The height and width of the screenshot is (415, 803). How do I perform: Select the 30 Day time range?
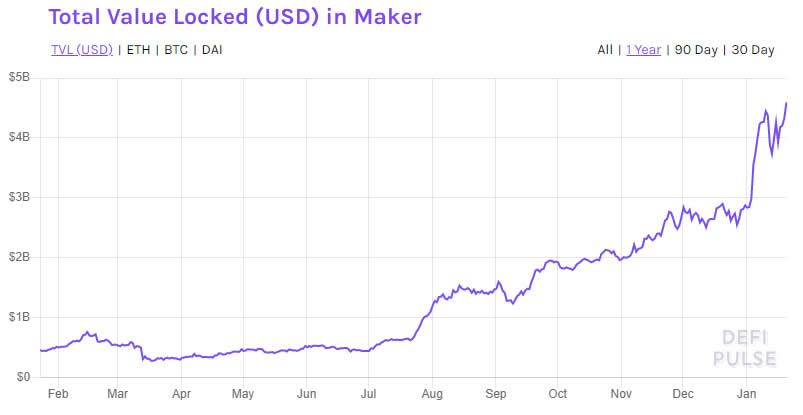pos(753,50)
